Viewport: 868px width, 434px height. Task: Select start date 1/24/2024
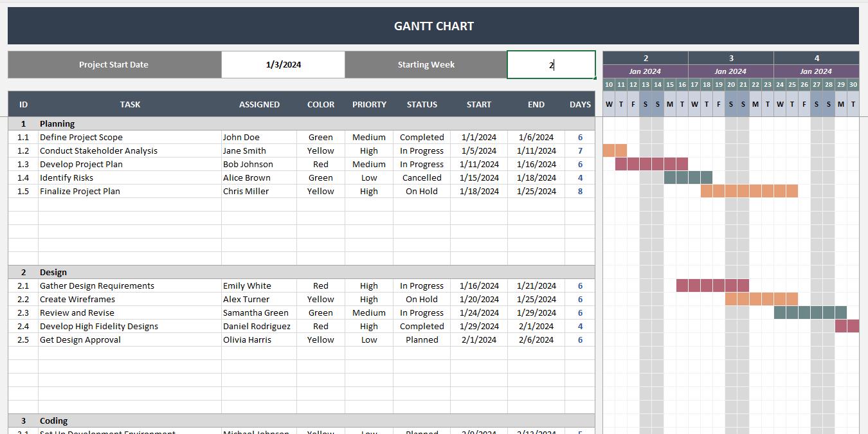point(479,312)
